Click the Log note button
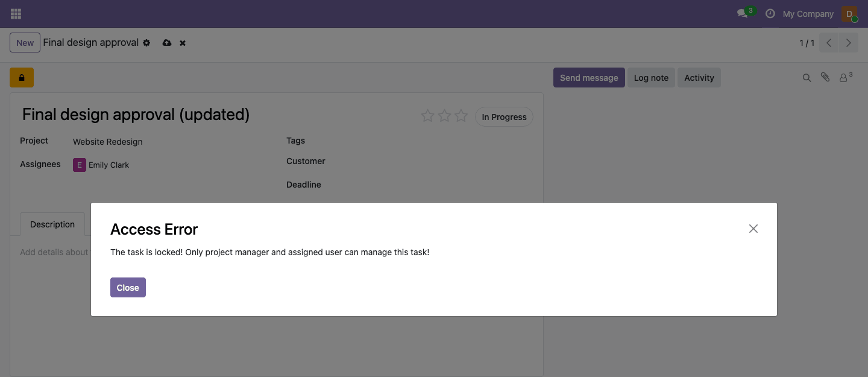The image size is (868, 377). tap(651, 78)
